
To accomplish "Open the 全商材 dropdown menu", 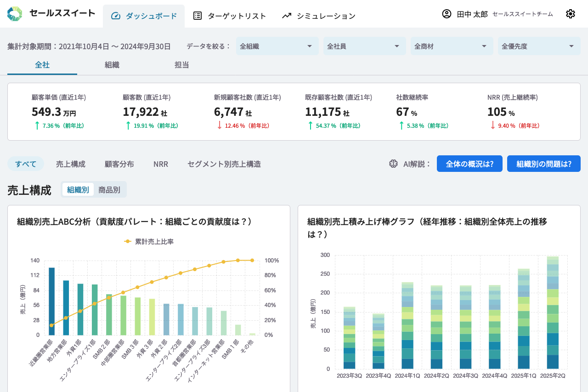I will (452, 46).
